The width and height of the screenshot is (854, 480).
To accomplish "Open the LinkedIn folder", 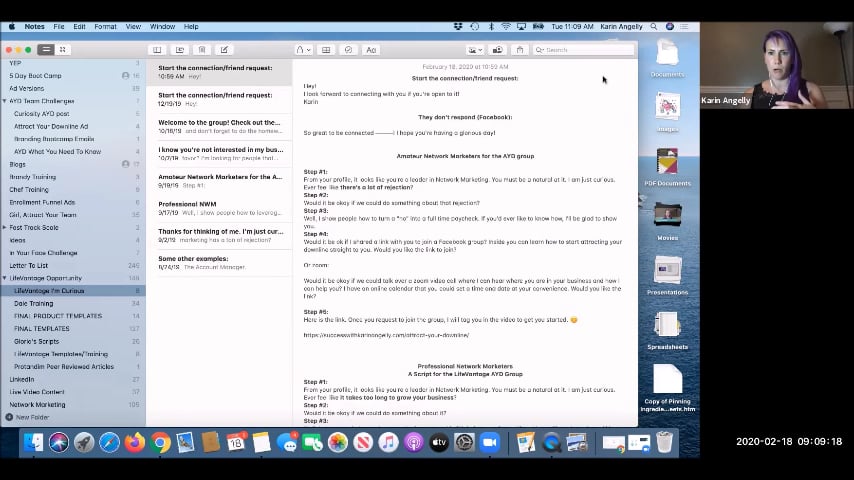I will (x=73, y=379).
